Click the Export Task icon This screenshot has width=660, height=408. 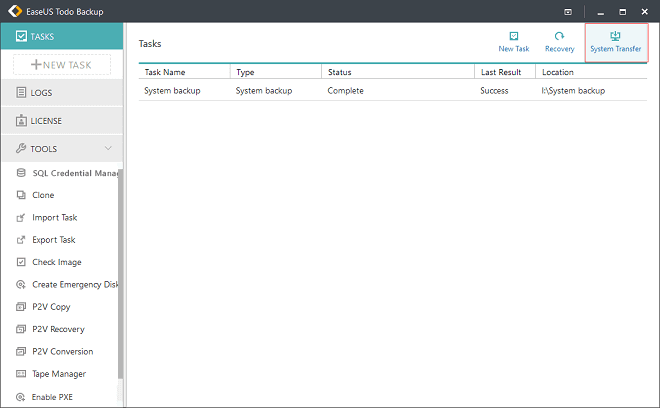21,240
